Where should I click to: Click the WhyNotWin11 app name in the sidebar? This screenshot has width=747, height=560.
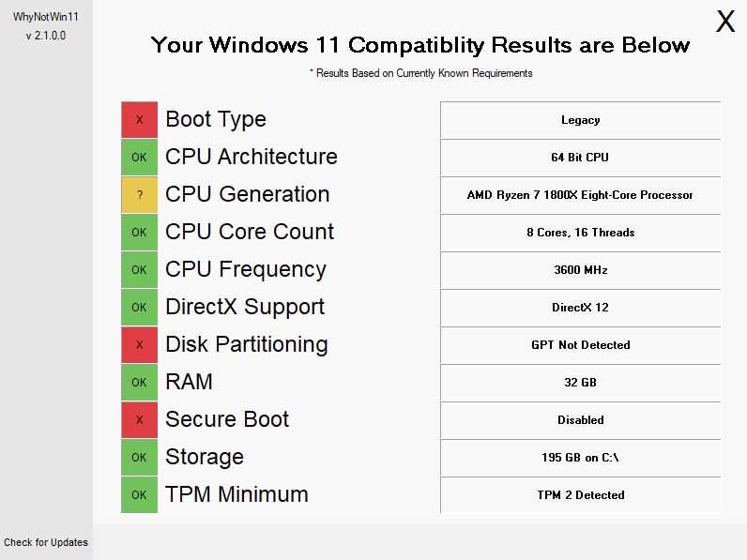(46, 17)
